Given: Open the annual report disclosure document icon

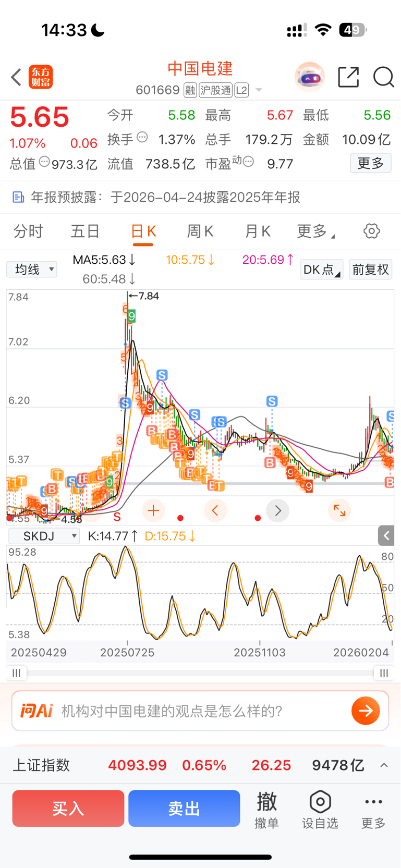Looking at the screenshot, I should click(18, 197).
